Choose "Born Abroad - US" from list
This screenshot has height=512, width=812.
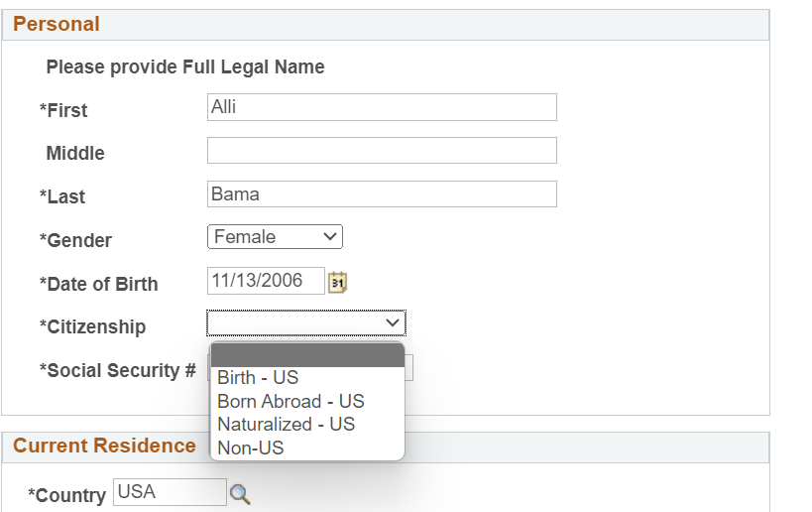(290, 402)
